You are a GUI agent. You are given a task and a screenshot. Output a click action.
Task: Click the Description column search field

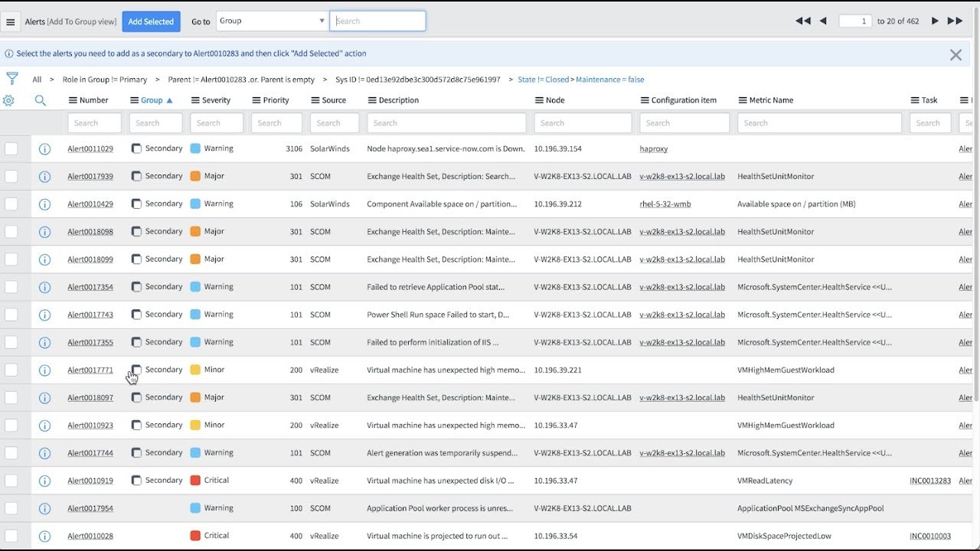tap(446, 123)
